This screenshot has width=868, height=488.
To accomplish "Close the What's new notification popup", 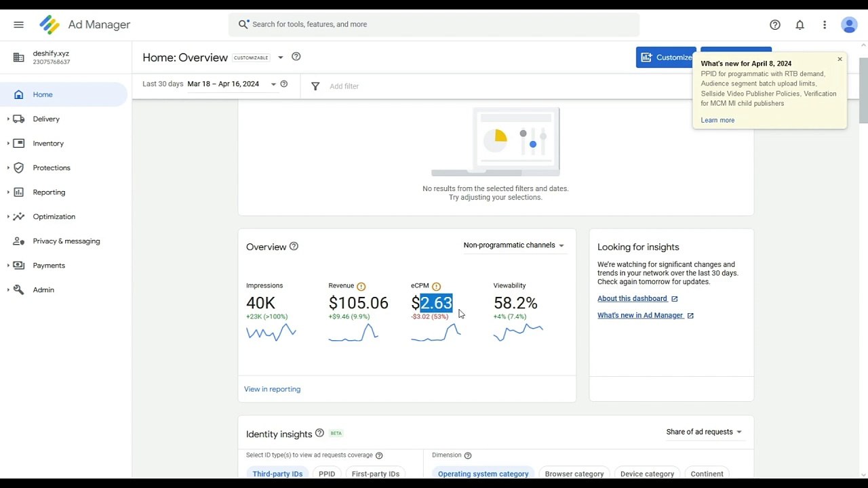I will point(840,59).
